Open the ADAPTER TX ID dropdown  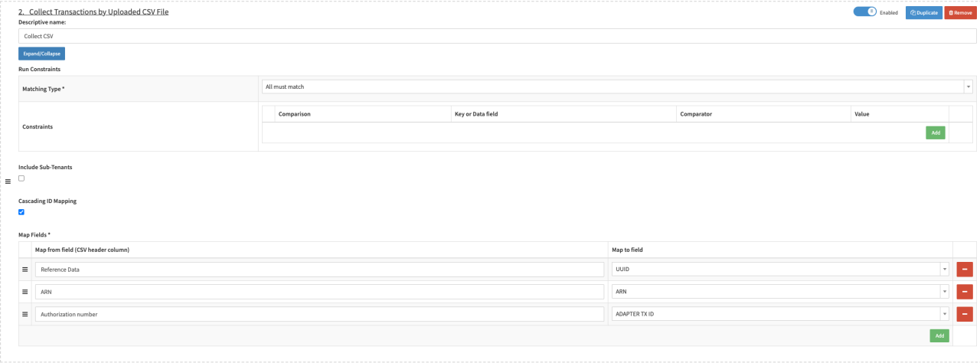(780, 314)
